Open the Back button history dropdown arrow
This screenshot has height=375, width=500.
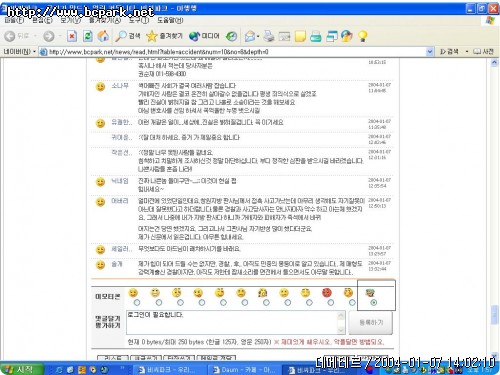point(35,36)
